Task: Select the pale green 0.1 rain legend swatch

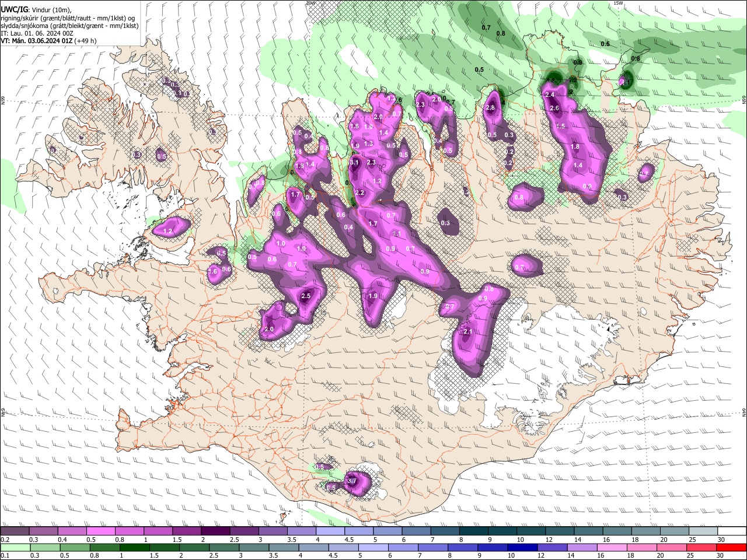Action: (x=15, y=548)
